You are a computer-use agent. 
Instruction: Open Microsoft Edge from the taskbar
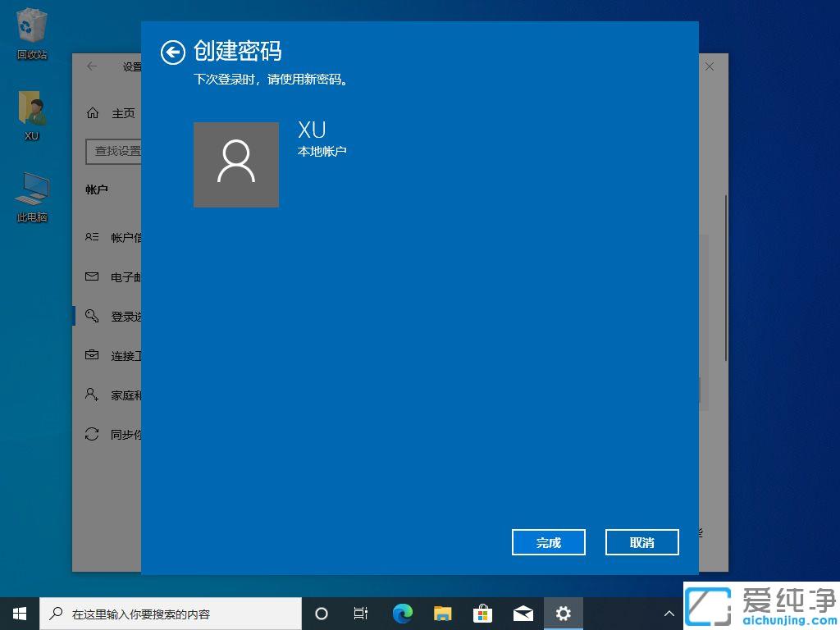tap(402, 613)
